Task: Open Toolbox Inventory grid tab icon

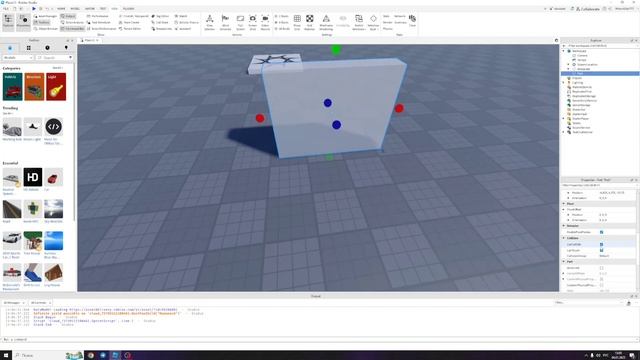Action: click(x=29, y=48)
